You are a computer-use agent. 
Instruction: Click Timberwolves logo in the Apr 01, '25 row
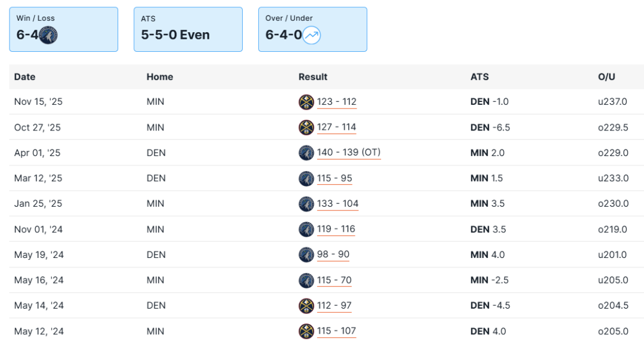tap(306, 153)
